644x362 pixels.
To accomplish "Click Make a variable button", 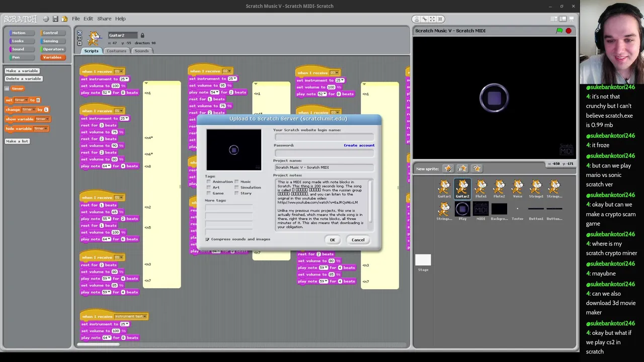I will pos(22,71).
